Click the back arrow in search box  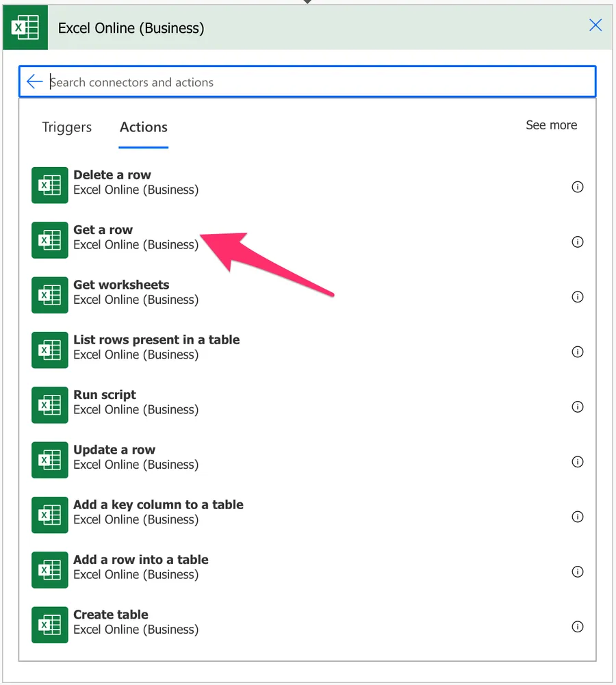(34, 82)
